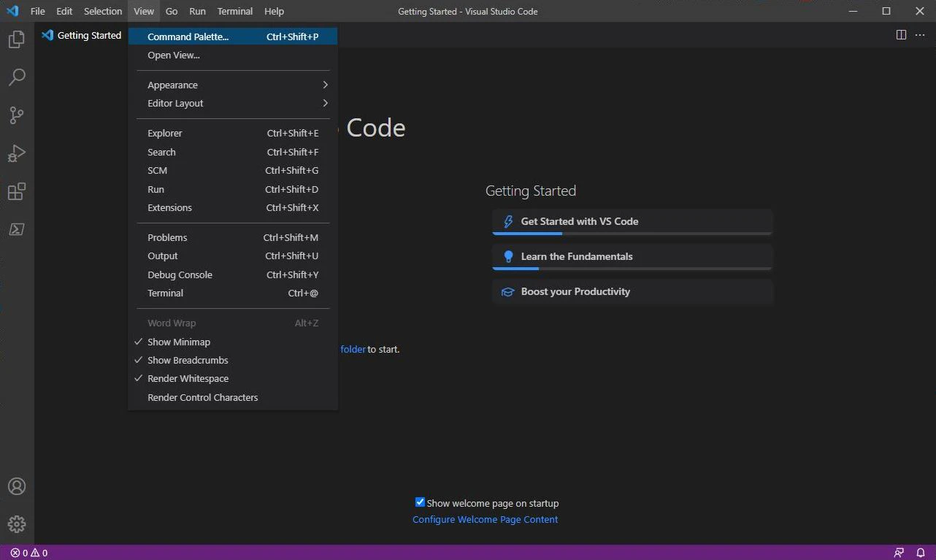936x560 pixels.
Task: Open the terminal panel icon in activity bar
Action: click(17, 229)
